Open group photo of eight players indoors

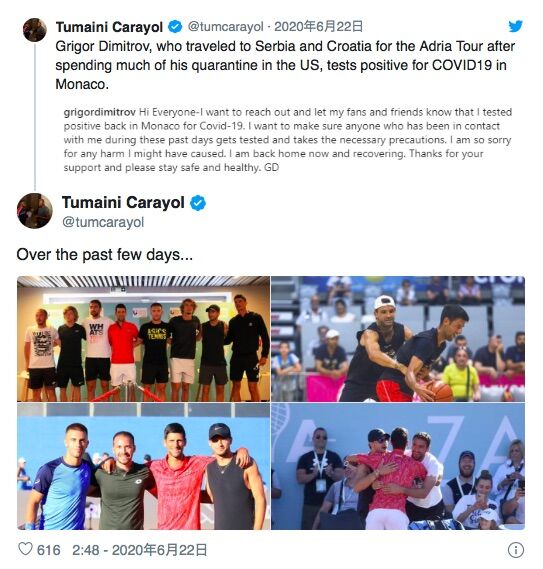[143, 339]
